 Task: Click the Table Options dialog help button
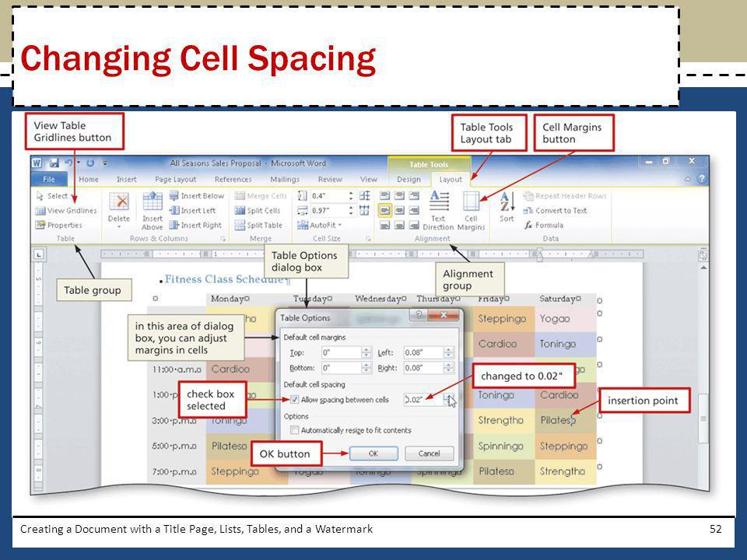(419, 315)
